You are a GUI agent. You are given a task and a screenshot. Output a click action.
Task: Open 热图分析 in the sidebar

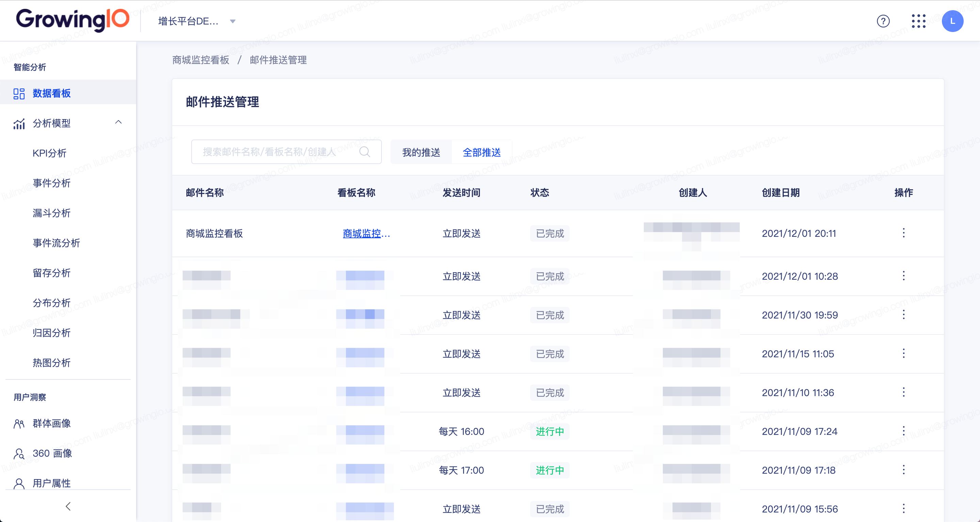coord(51,363)
